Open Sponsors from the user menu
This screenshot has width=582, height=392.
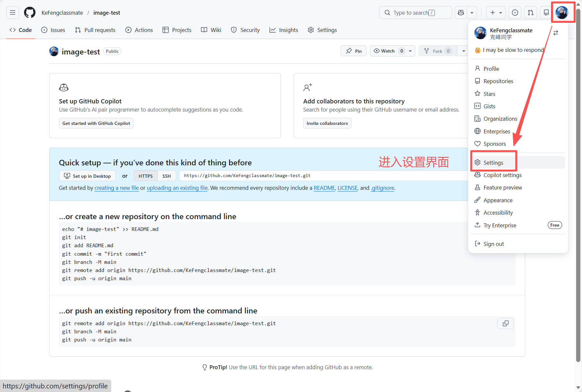[518, 144]
